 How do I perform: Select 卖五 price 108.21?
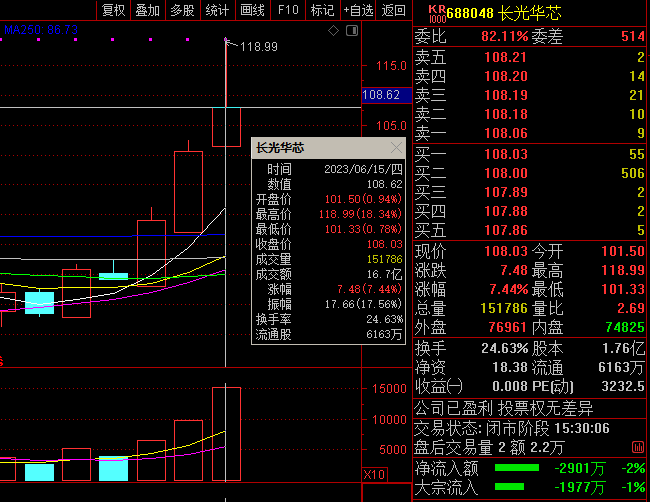[x=506, y=57]
